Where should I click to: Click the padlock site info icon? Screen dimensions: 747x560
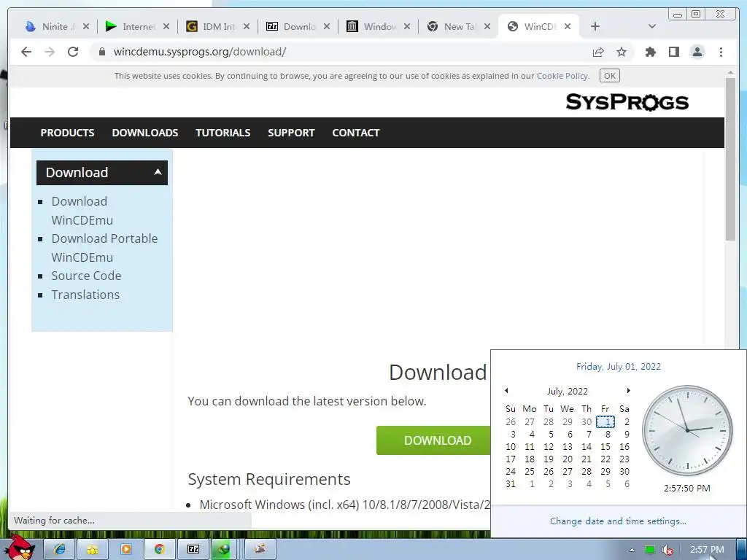click(101, 52)
